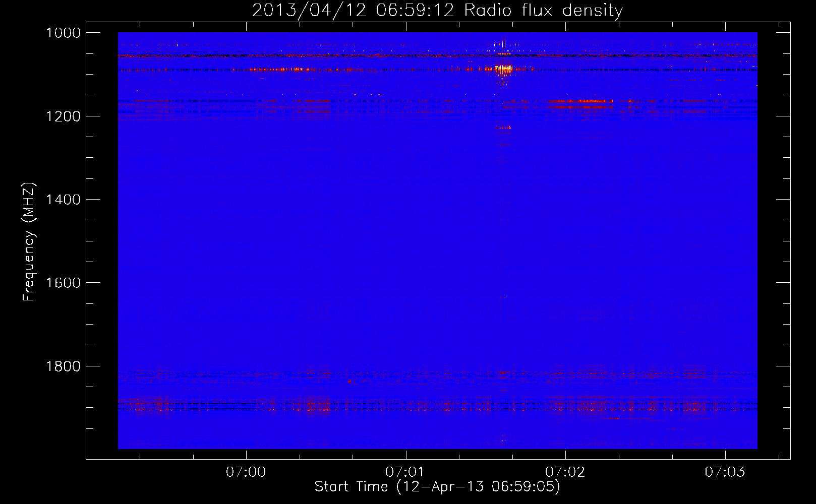Click the 1600 frequency tick label
816x504 pixels.
[x=63, y=283]
